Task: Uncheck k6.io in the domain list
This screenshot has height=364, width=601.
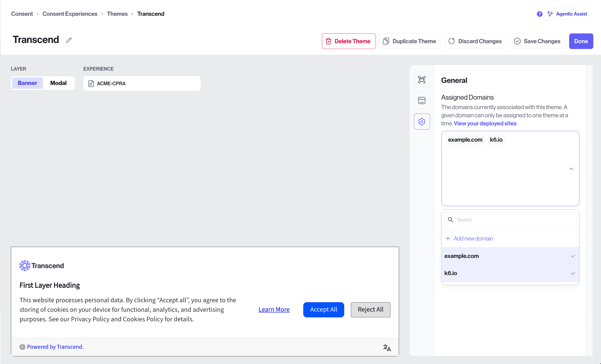Action: point(510,273)
